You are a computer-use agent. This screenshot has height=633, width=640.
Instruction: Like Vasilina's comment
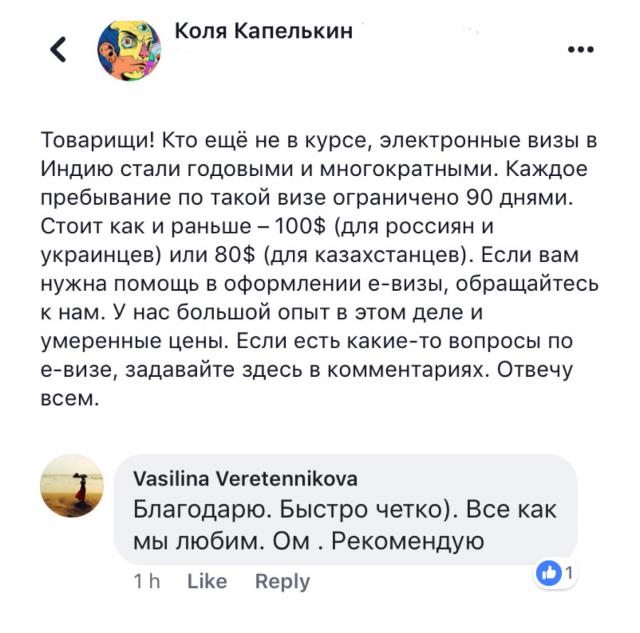pyautogui.click(x=207, y=581)
